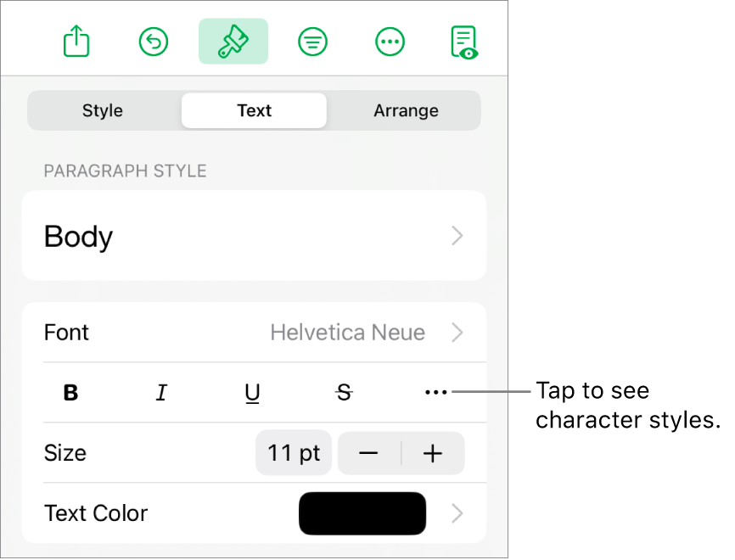Toggle Italic text formatting

161,393
